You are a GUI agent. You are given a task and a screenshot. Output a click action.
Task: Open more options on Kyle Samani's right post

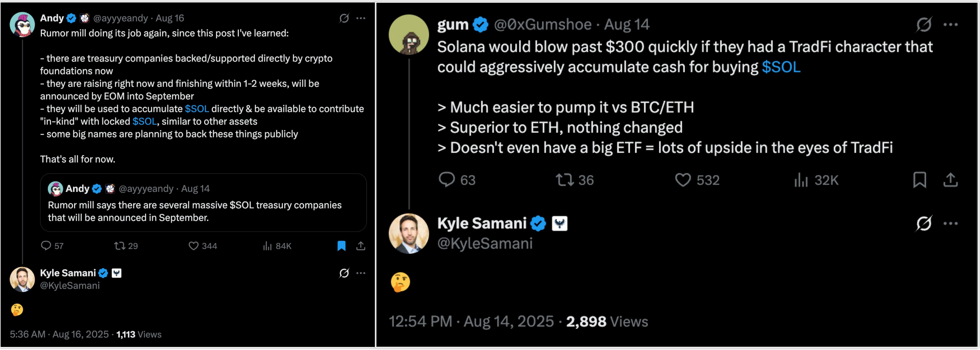click(950, 223)
